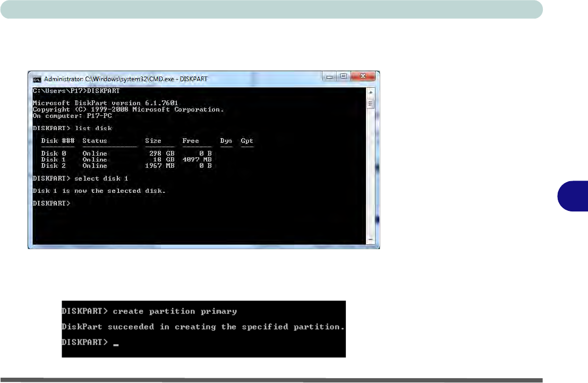Click the CMD system menu icon in title bar
This screenshot has width=588, height=383.
37,79
